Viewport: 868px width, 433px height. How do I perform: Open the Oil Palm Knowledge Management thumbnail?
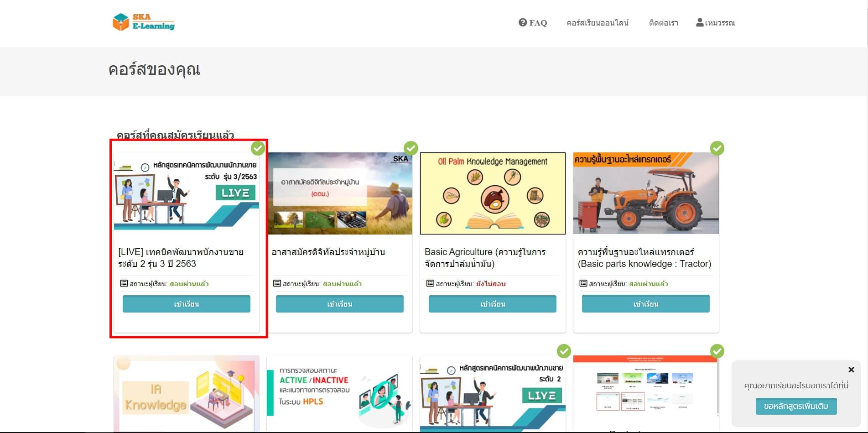coord(493,193)
